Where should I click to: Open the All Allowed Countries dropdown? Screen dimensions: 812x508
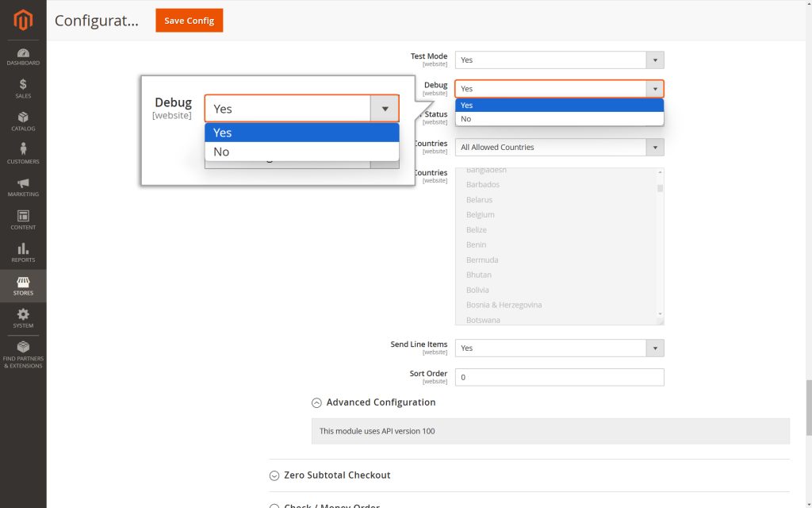click(559, 147)
